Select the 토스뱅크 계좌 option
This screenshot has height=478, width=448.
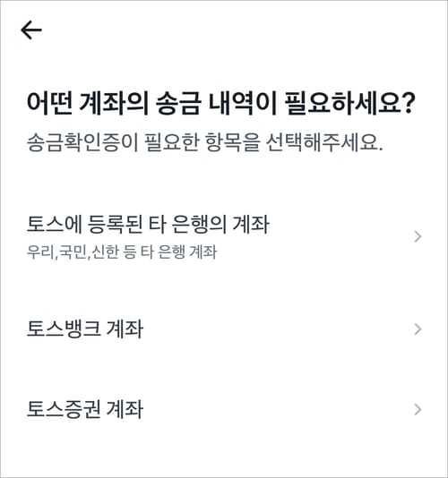pyautogui.click(x=224, y=329)
